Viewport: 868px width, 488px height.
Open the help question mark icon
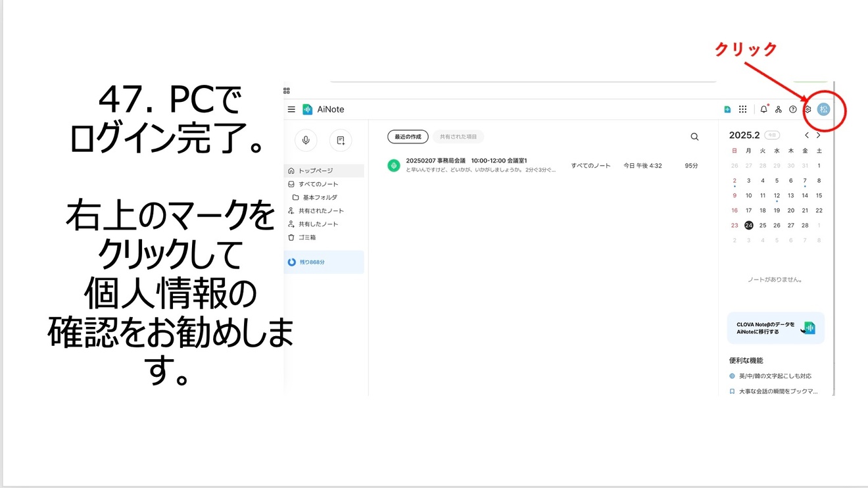tap(793, 109)
